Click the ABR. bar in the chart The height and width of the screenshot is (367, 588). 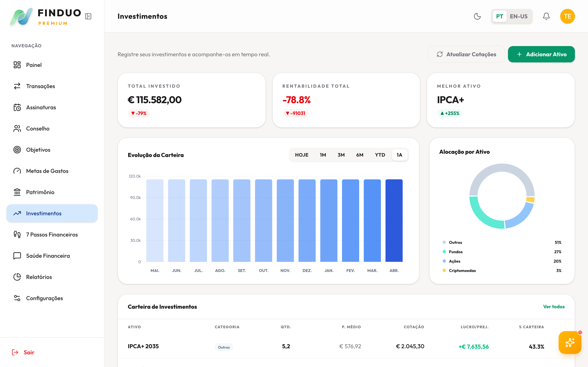click(394, 220)
